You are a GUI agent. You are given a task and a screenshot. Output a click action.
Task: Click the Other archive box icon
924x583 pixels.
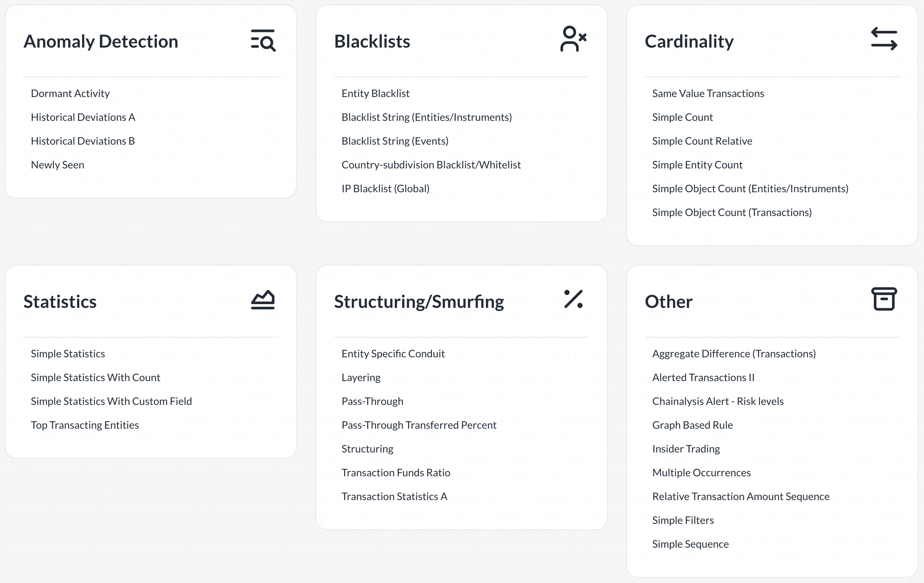tap(884, 299)
